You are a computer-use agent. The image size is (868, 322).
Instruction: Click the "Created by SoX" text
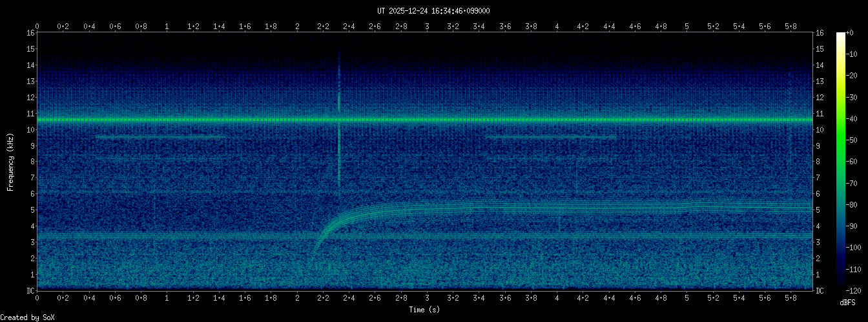(x=28, y=317)
